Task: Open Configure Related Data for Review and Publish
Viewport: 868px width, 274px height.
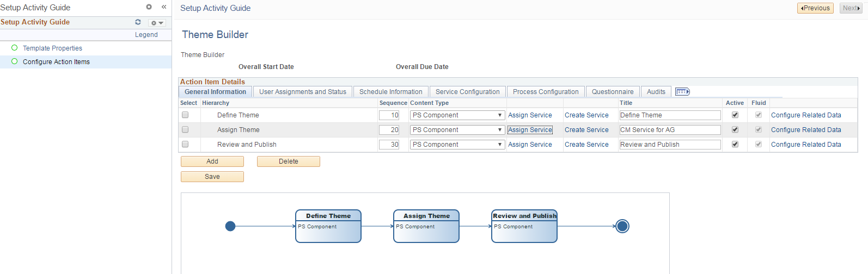Action: pos(806,145)
